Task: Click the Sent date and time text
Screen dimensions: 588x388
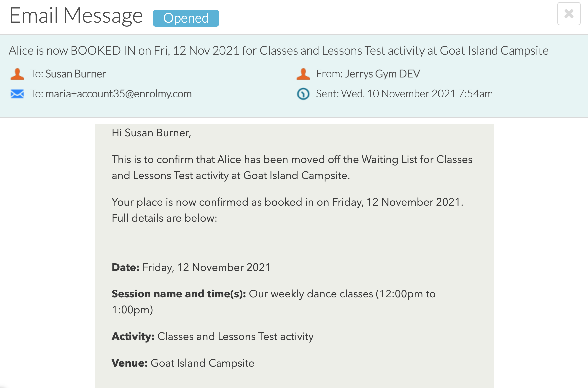Action: 404,94
